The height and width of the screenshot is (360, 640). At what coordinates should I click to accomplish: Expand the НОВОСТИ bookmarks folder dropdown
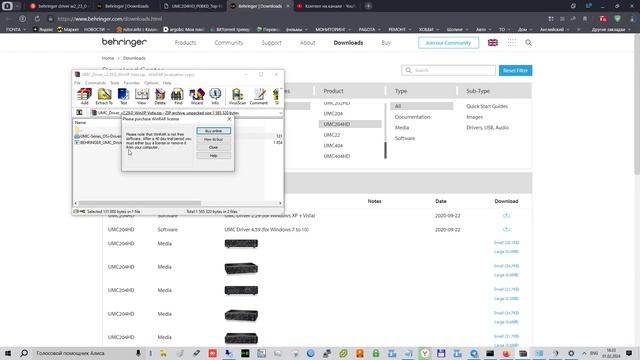click(x=97, y=29)
